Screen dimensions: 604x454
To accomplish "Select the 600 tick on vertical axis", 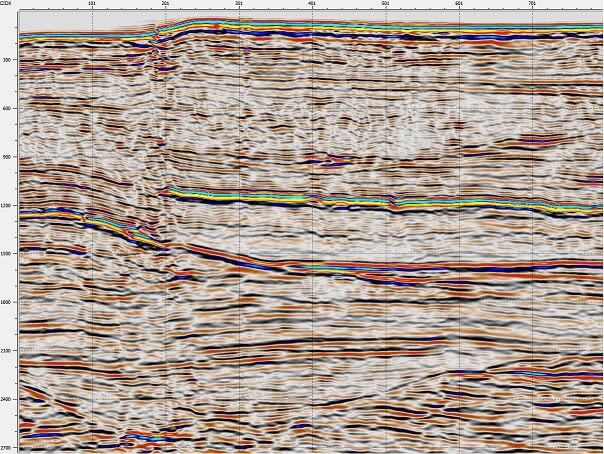I will click(x=6, y=109).
